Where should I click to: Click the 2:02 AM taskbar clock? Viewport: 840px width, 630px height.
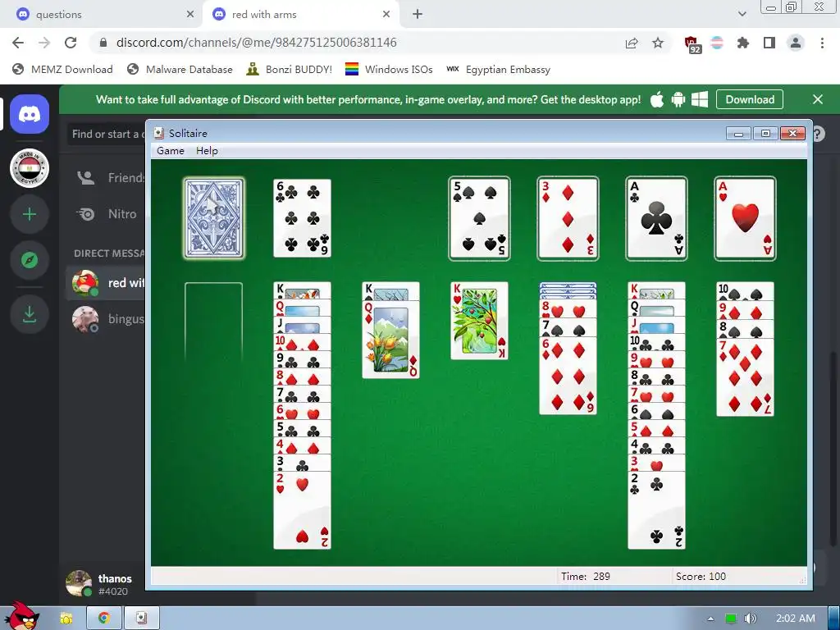click(x=796, y=619)
